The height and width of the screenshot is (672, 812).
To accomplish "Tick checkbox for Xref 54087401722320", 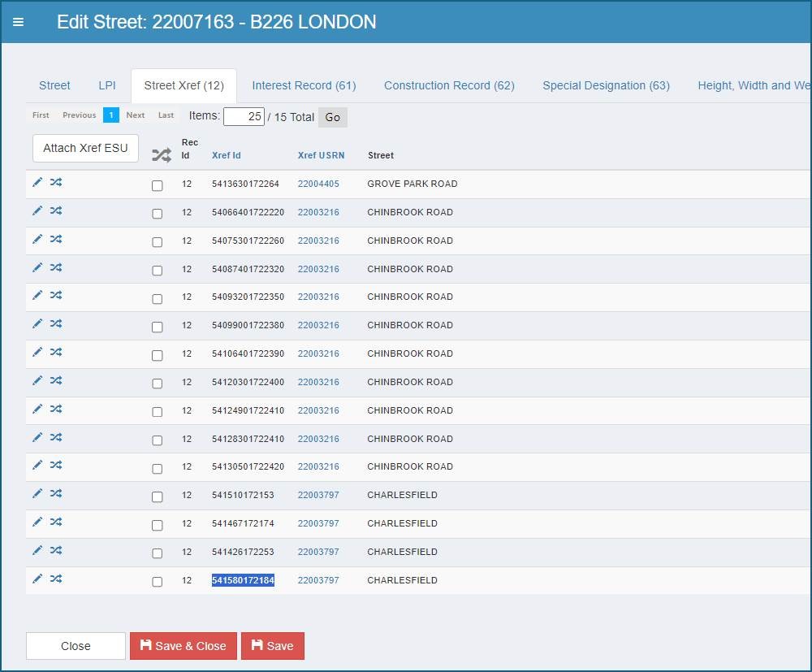I will [x=158, y=271].
